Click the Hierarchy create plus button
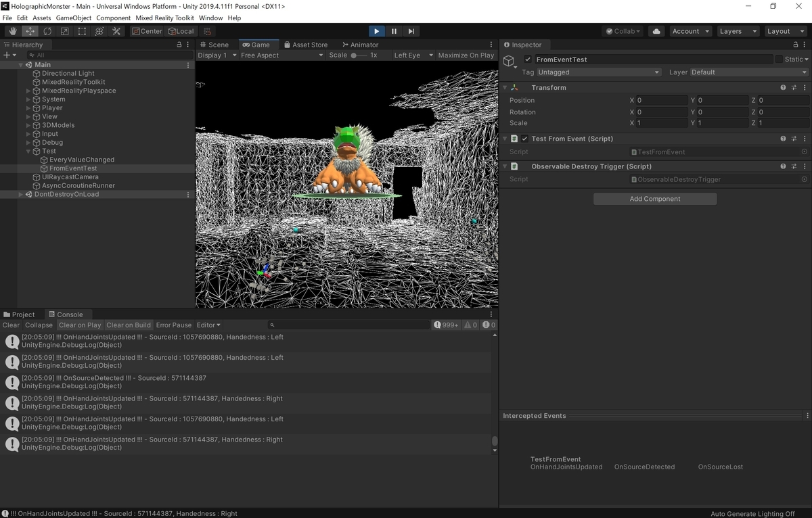Screen dimensions: 812x518 pos(9,55)
